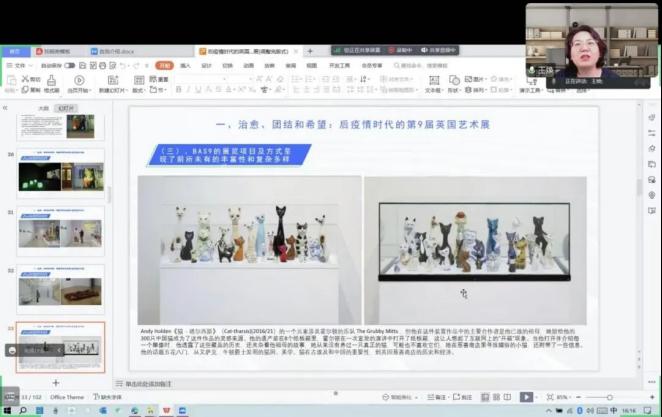Open the Shapes insert icon

[454, 80]
